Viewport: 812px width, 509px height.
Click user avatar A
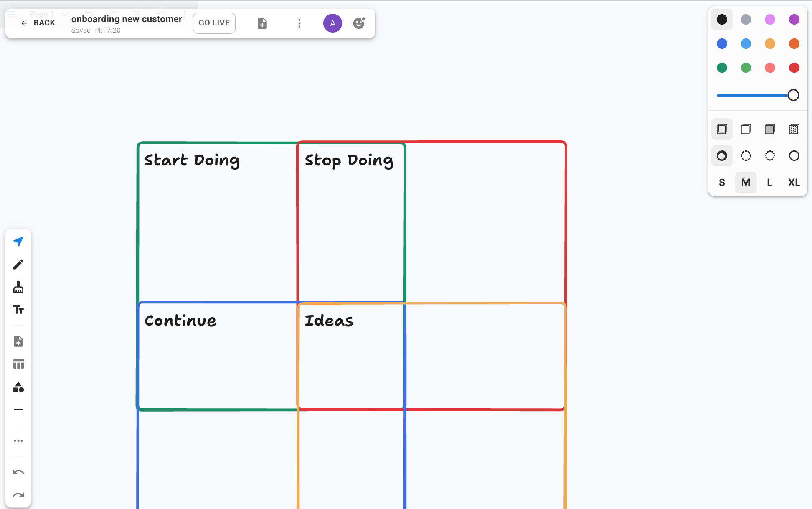(x=332, y=23)
